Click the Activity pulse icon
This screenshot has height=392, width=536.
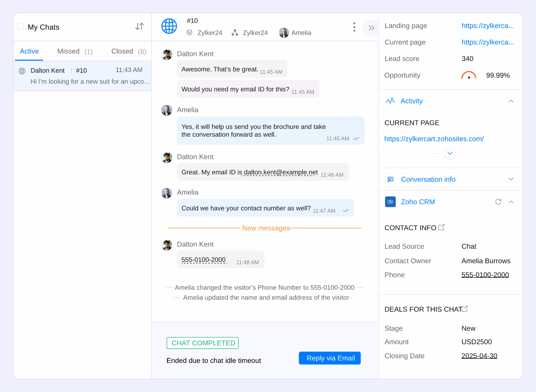coord(390,101)
